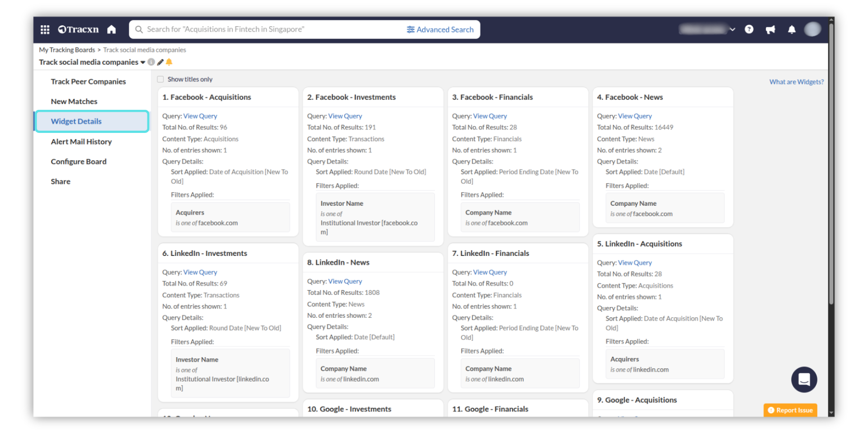This screenshot has width=868, height=434.
Task: Click View Query for Facebook - Acquisitions
Action: pyautogui.click(x=200, y=116)
